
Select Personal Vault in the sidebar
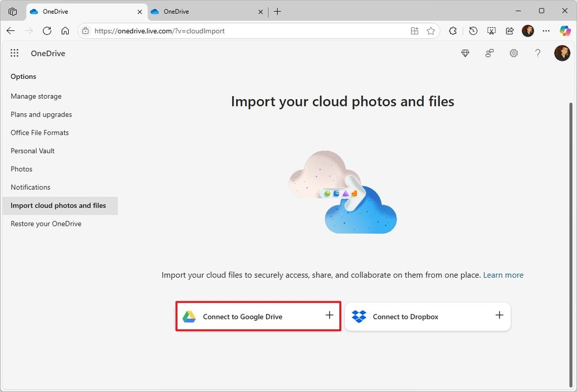[32, 150]
